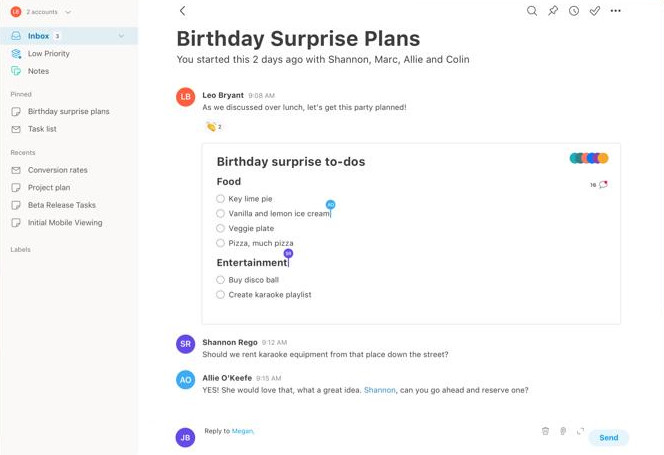The height and width of the screenshot is (455, 664).
Task: Pin this conversation with the pin icon
Action: 553,11
